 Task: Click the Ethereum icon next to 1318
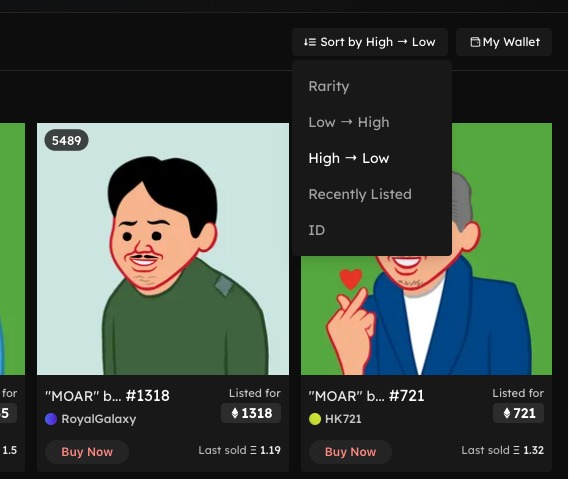pyautogui.click(x=235, y=413)
